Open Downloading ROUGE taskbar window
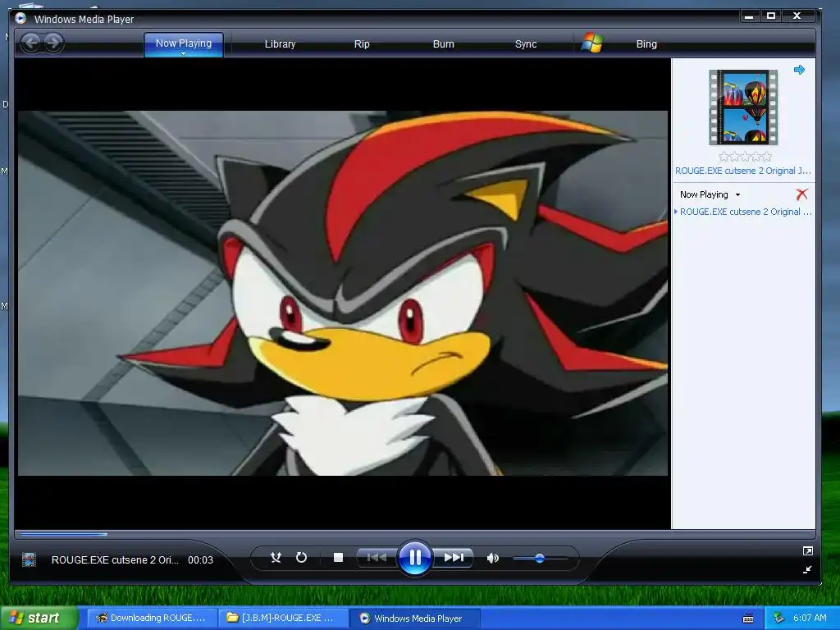 point(152,618)
